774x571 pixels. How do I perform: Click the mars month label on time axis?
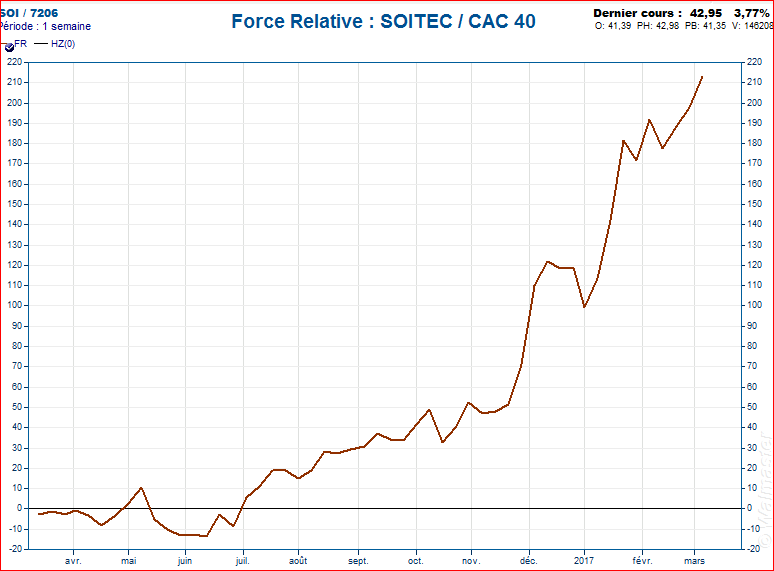695,561
